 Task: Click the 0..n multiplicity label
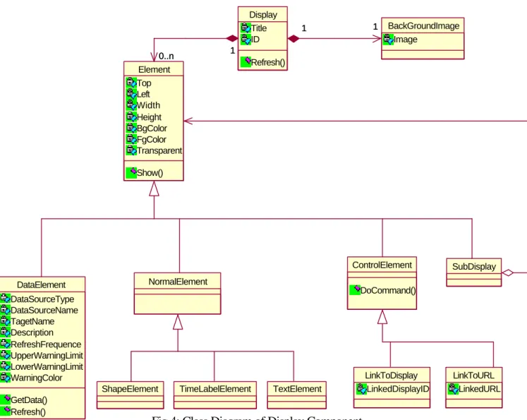[166, 56]
